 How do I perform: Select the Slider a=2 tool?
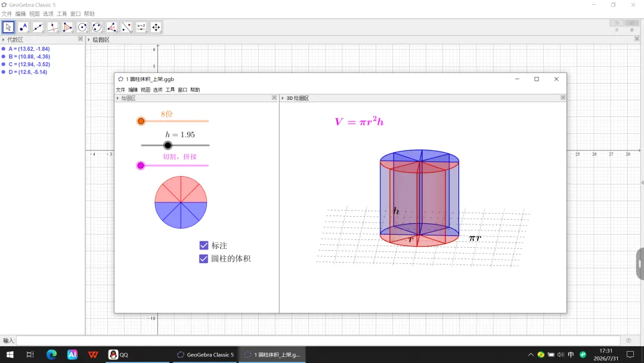[x=141, y=27]
